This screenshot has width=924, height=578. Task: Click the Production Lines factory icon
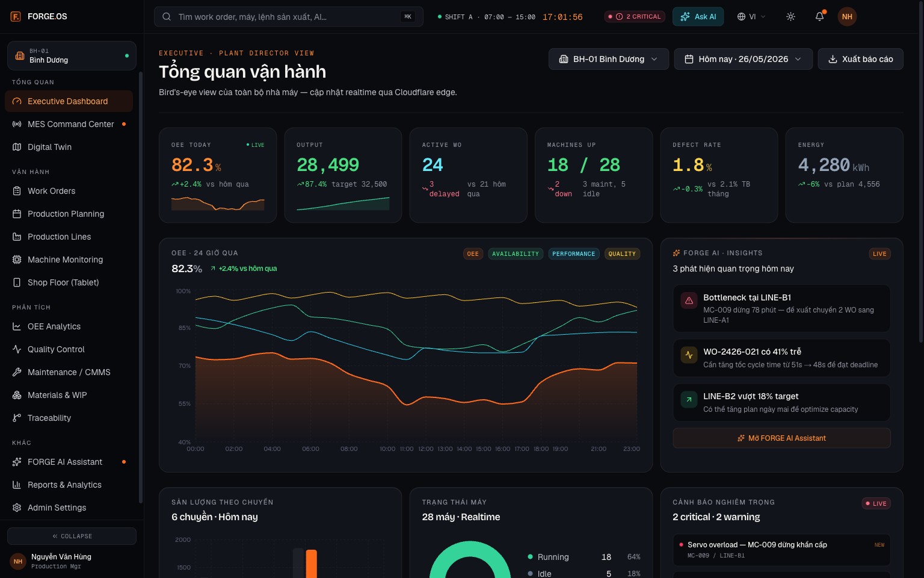point(17,237)
